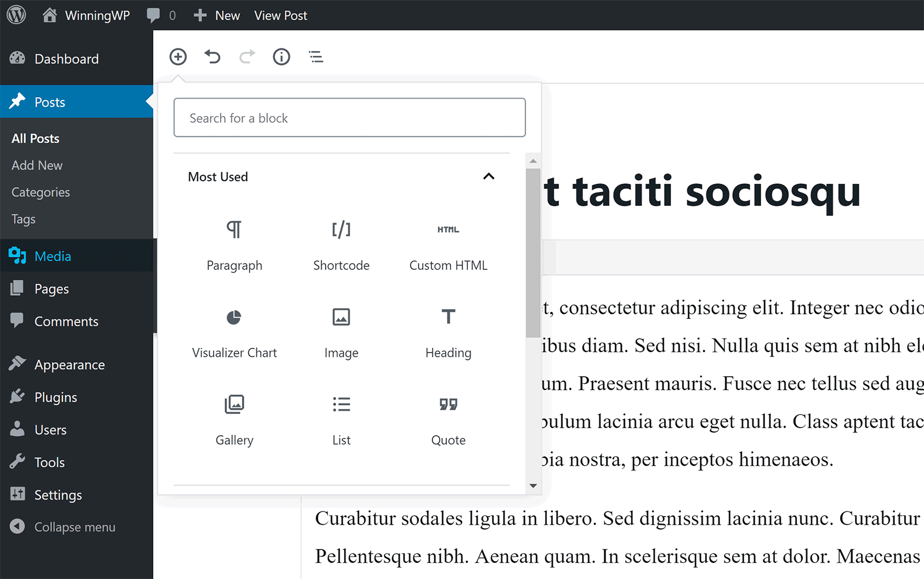Screen dimensions: 924x579
Task: Click the block list scroll-up arrow
Action: (x=533, y=161)
